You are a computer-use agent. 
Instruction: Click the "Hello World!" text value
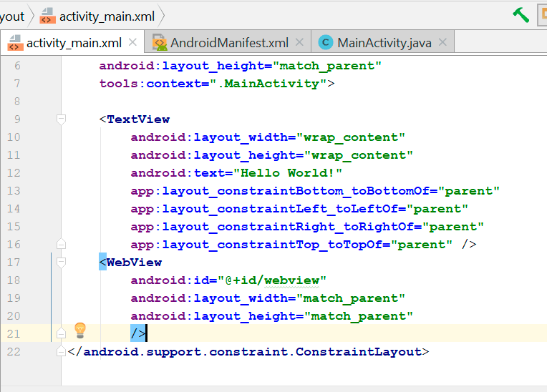coord(288,173)
